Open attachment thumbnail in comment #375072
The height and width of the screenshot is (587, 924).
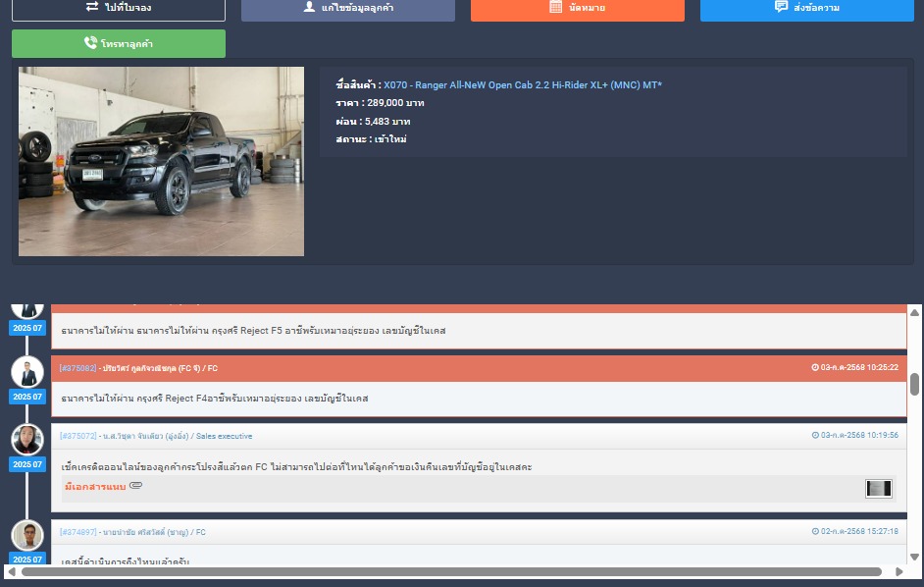879,489
